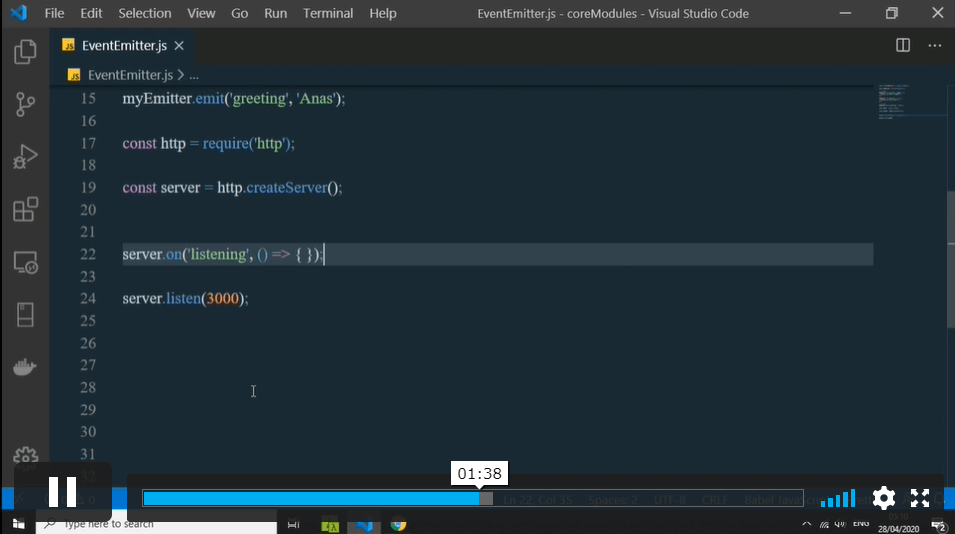Image resolution: width=955 pixels, height=534 pixels.
Task: Open Task View on the taskbar
Action: click(x=293, y=524)
